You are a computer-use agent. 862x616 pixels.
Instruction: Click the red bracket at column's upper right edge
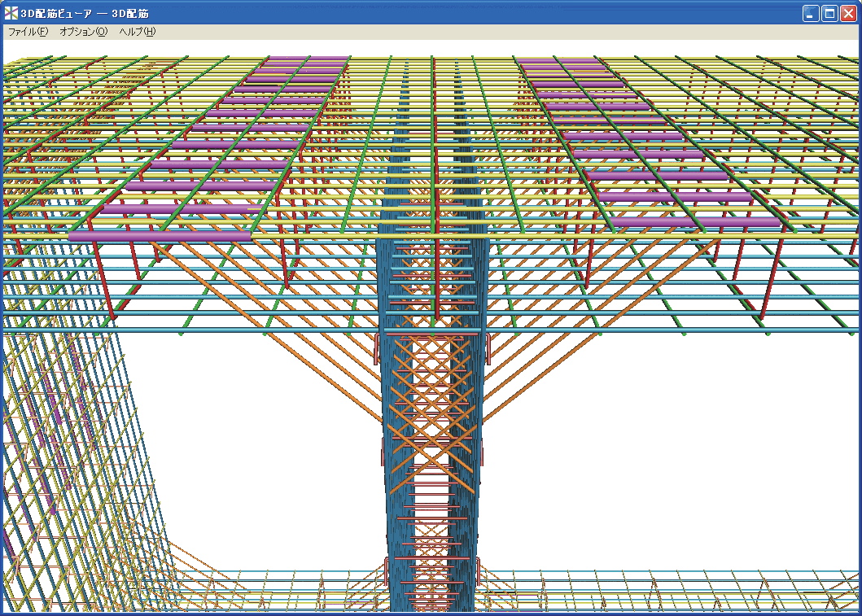[x=488, y=348]
